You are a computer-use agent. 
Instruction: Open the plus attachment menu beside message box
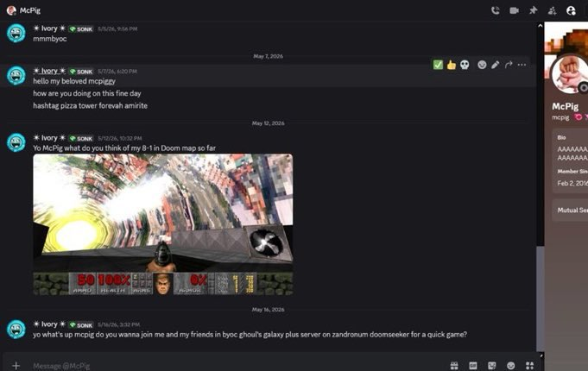[16, 365]
